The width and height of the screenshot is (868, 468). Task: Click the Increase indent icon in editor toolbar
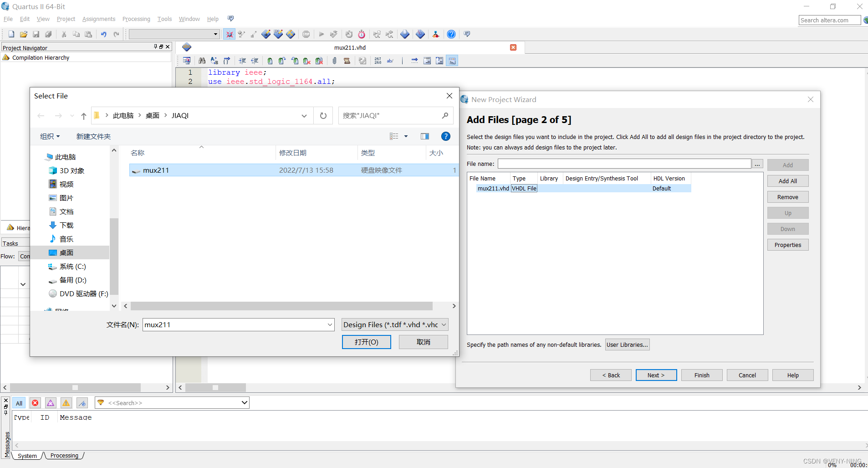pyautogui.click(x=242, y=61)
